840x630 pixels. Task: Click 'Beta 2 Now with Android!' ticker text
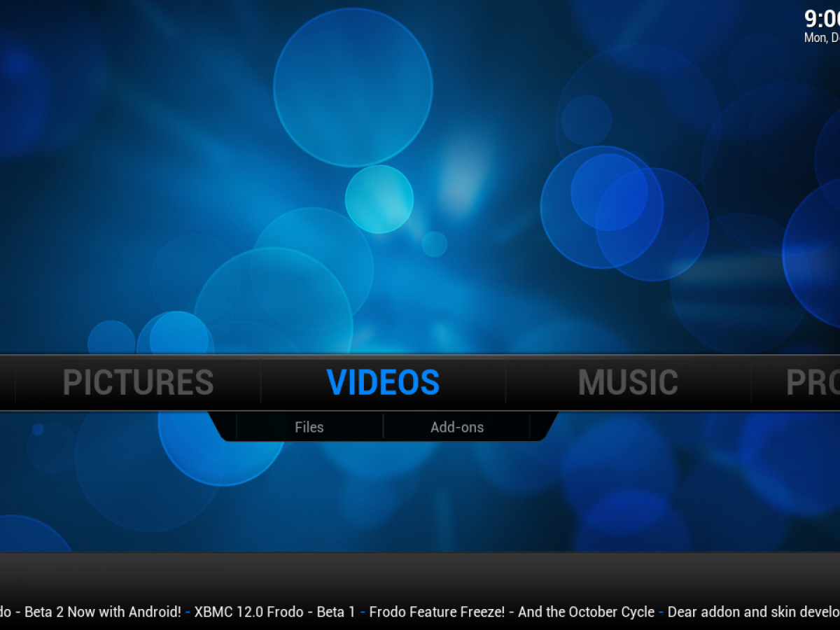[x=103, y=612]
